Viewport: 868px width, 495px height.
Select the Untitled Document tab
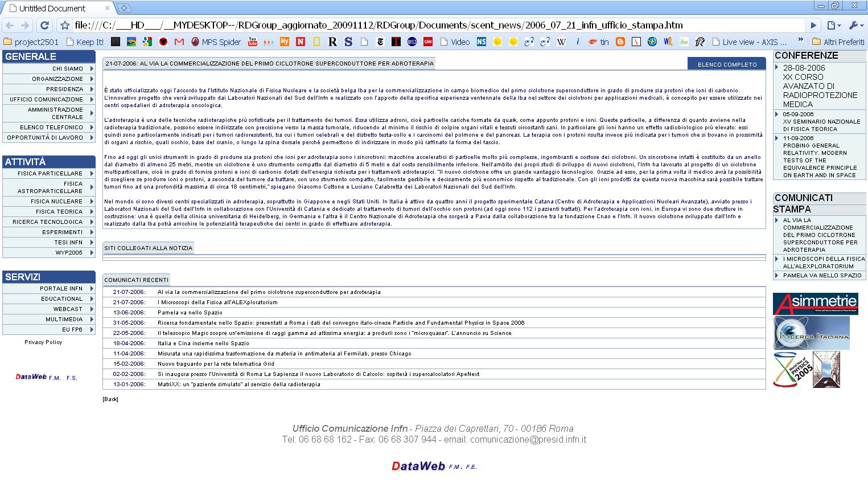point(57,9)
